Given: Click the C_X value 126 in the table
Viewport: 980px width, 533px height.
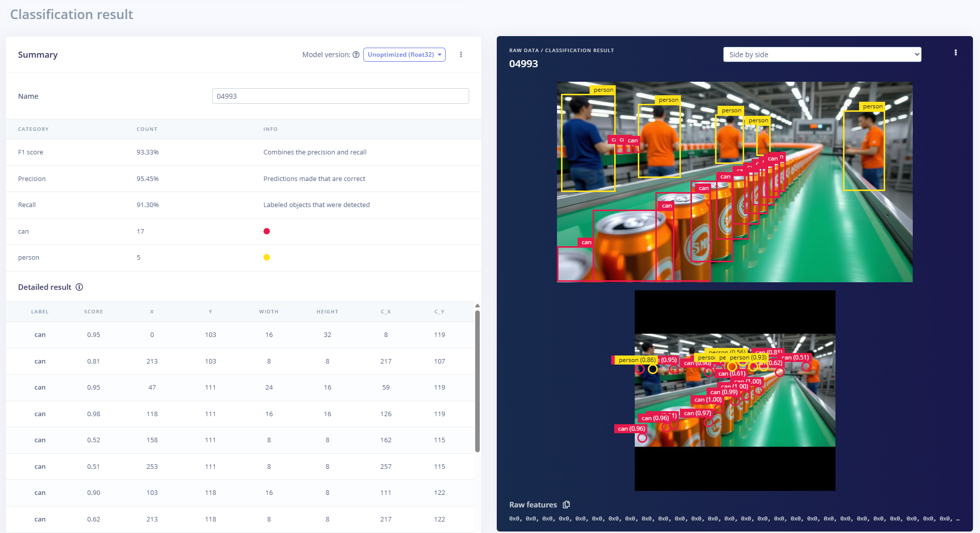Looking at the screenshot, I should [386, 414].
